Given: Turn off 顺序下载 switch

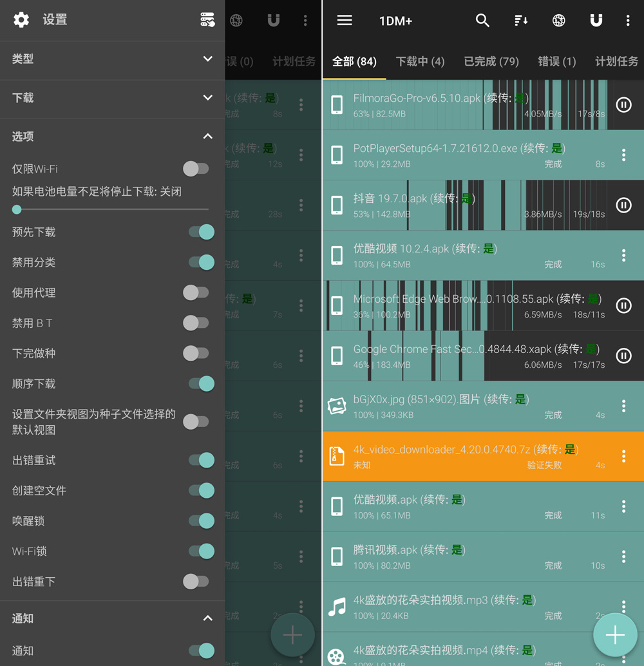Looking at the screenshot, I should (202, 383).
